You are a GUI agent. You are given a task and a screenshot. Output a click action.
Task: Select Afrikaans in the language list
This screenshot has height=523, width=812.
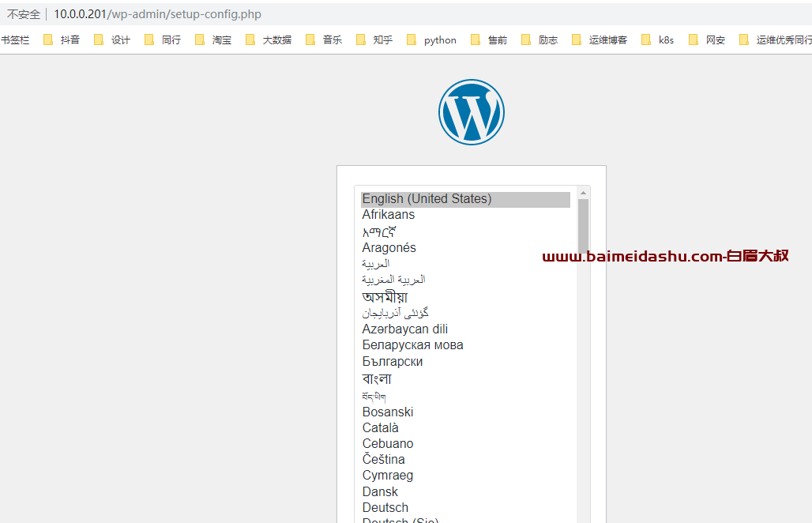click(465, 214)
